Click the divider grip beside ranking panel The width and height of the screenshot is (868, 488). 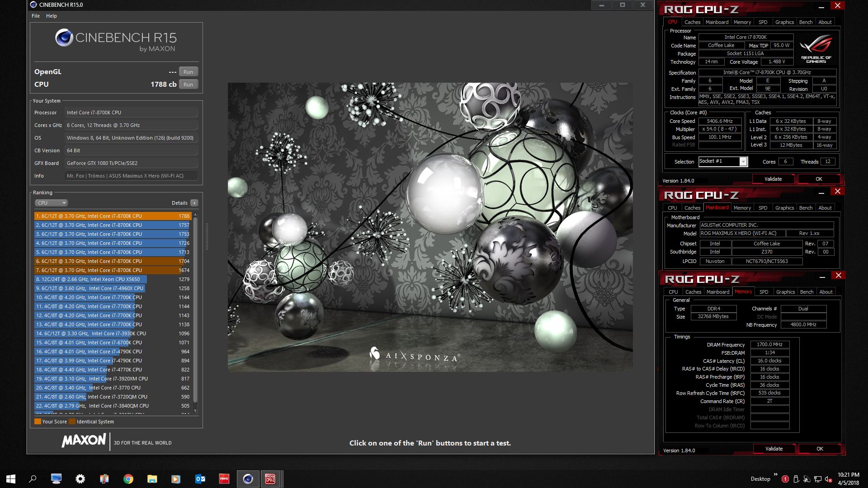click(x=207, y=236)
